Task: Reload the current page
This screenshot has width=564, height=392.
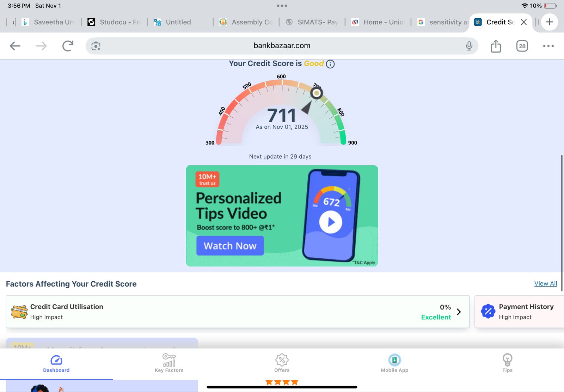Action: click(x=68, y=46)
